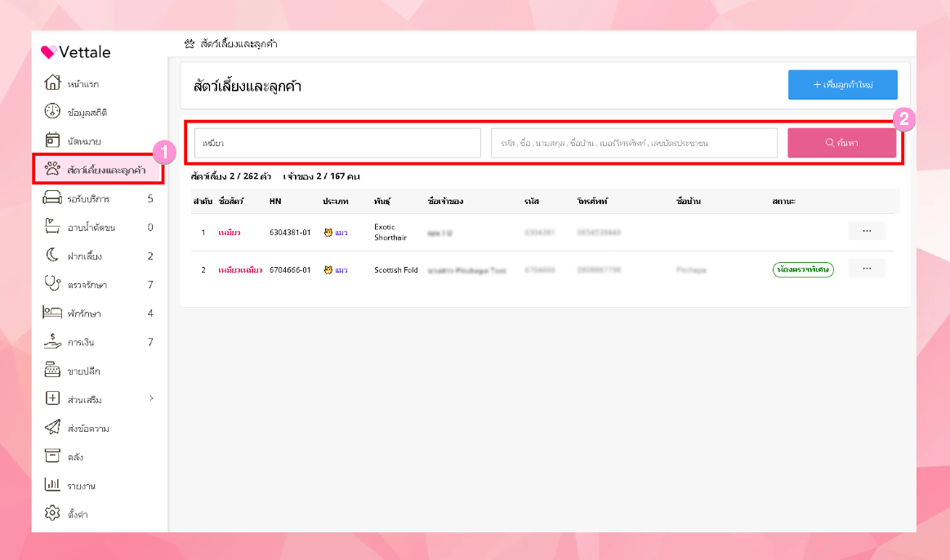The width and height of the screenshot is (950, 560).
Task: Click the paw icon in the breadcrumb header
Action: 190,43
